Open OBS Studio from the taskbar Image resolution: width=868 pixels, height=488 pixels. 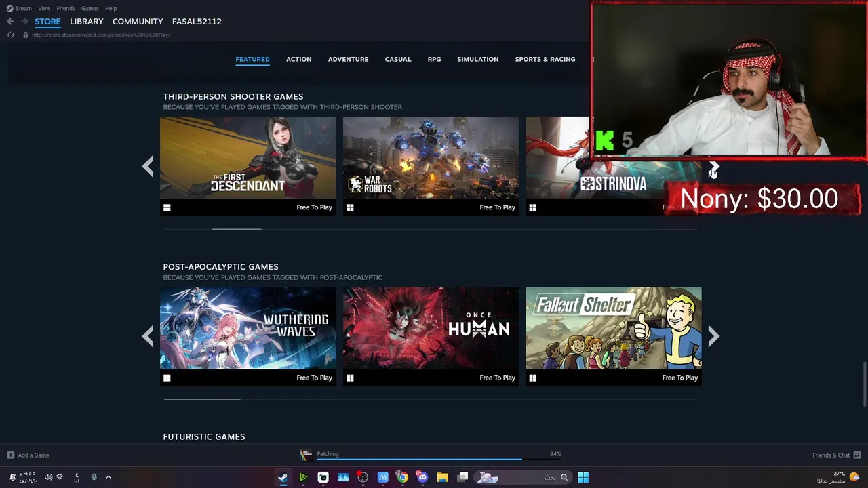click(363, 477)
